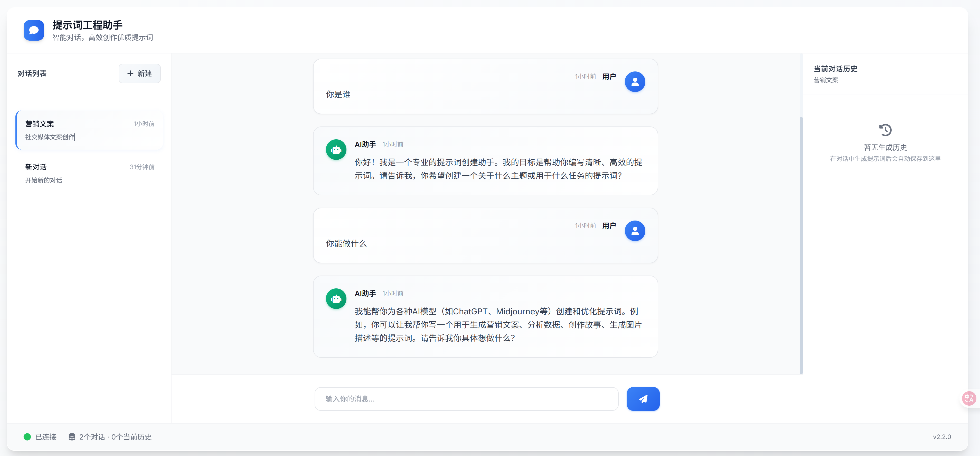
Task: Click the user avatar beside 你能做什么
Action: [x=635, y=231]
